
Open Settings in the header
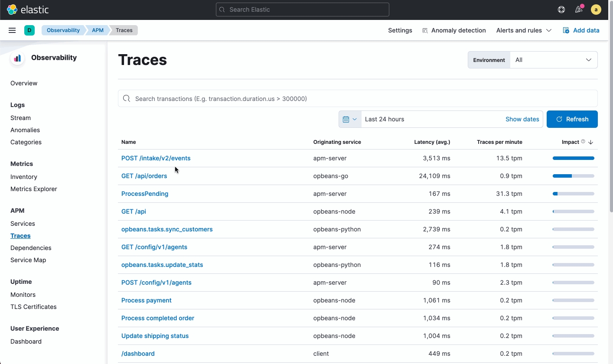[x=400, y=30]
